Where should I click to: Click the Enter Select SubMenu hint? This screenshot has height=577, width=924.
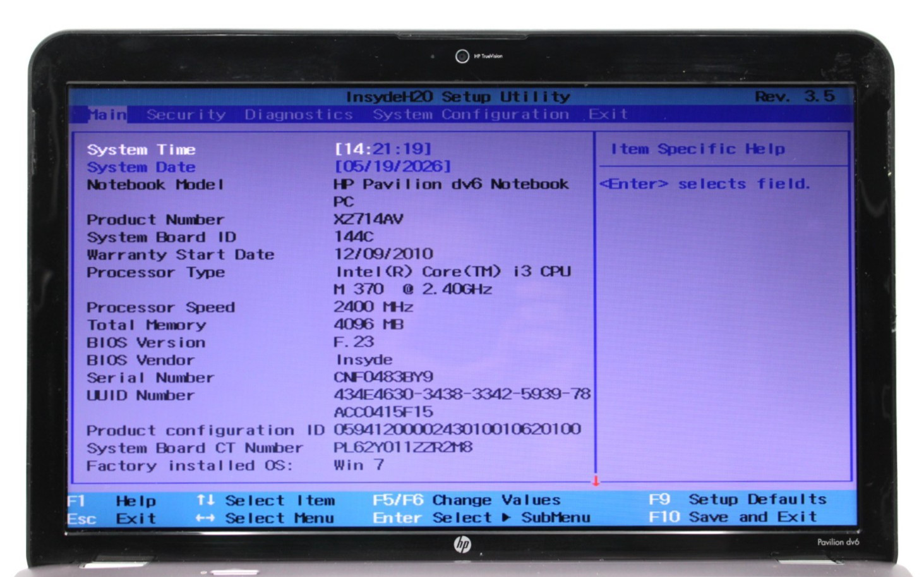click(x=481, y=518)
